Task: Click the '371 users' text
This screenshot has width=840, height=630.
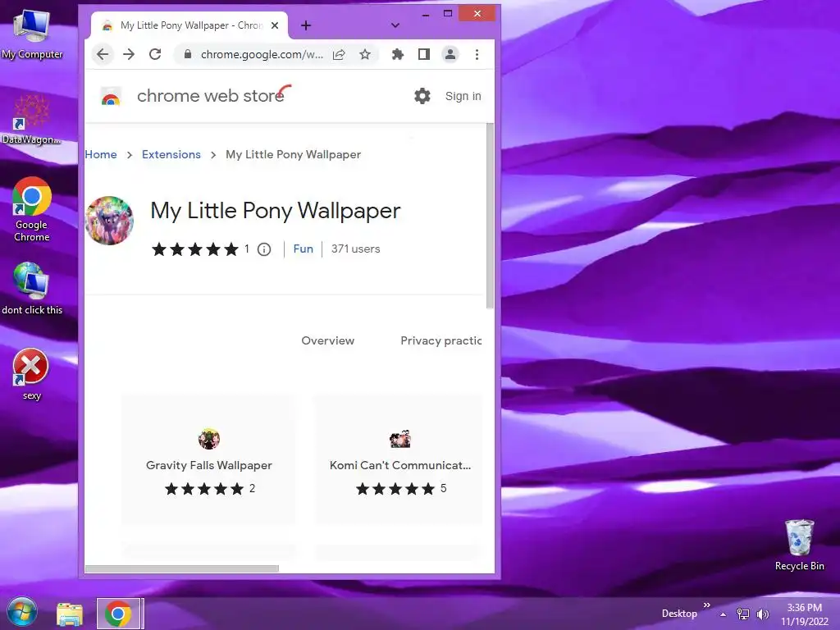Action: coord(356,249)
